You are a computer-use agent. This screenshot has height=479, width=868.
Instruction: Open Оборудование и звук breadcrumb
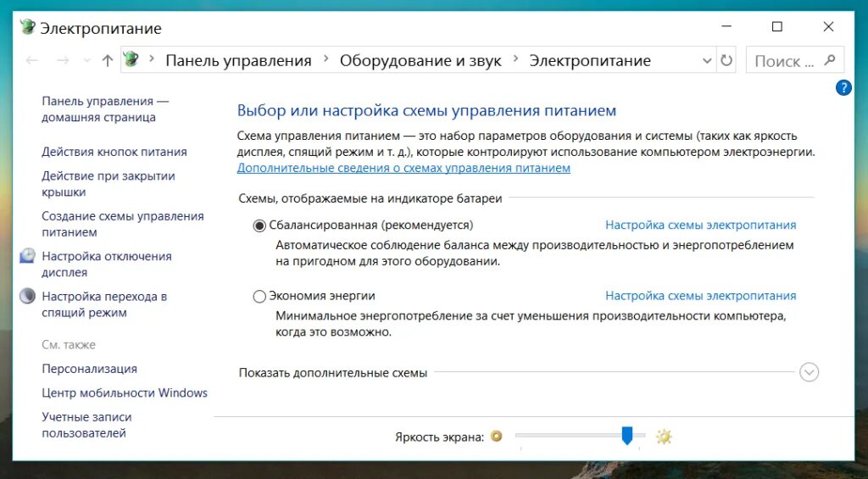pyautogui.click(x=420, y=60)
